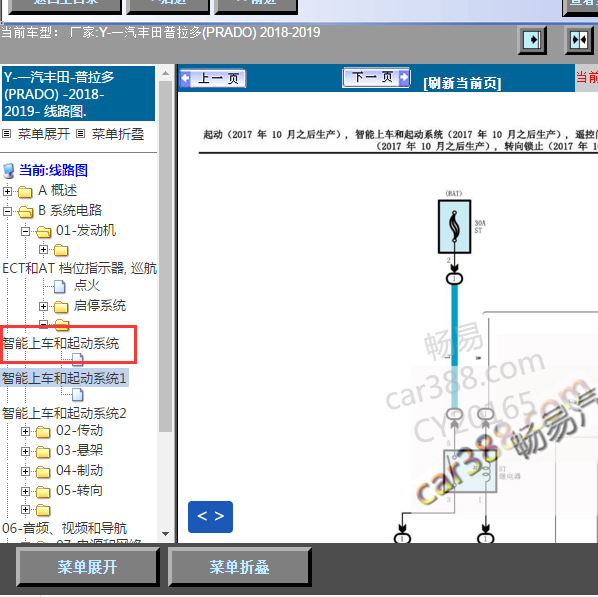Click the 菜单折叠 button in bottom bar
598x597 pixels.
click(x=240, y=567)
